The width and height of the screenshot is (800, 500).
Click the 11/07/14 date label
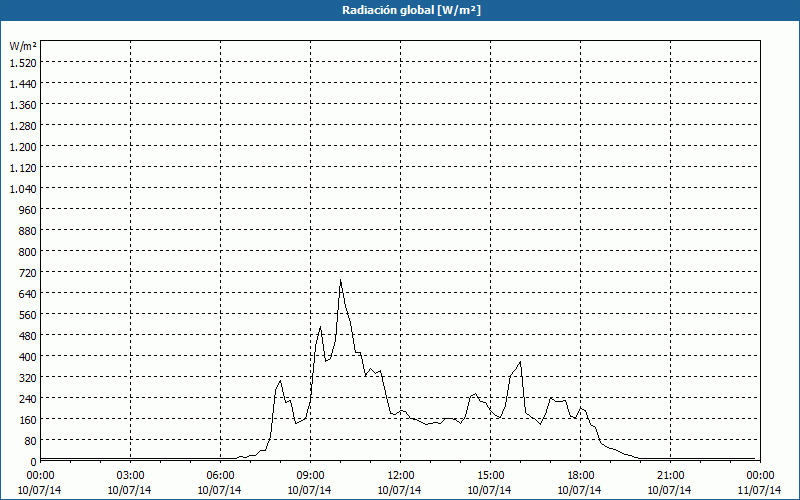click(x=759, y=490)
